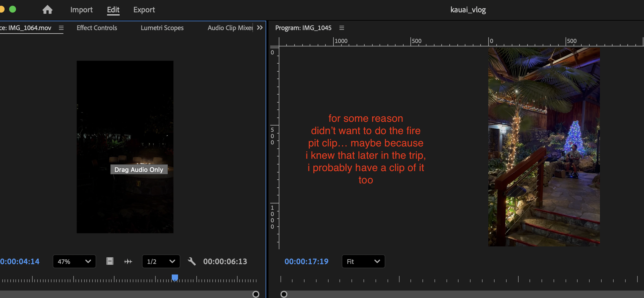Toggle the active Edit workspace mode
Viewport: 644px width, 298px height.
[113, 9]
